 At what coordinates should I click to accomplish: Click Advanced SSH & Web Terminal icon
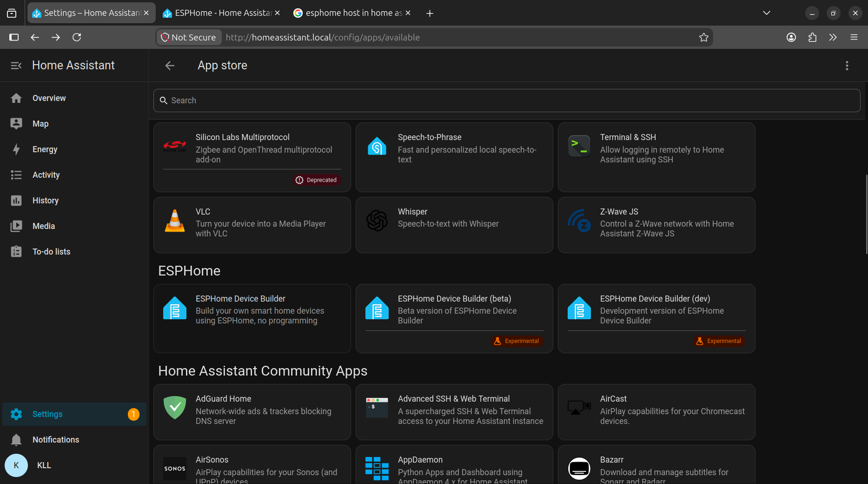(x=377, y=408)
